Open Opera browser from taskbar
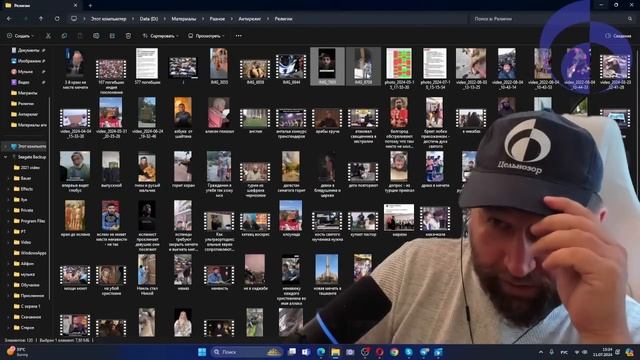The height and width of the screenshot is (360, 640). pyautogui.click(x=379, y=352)
